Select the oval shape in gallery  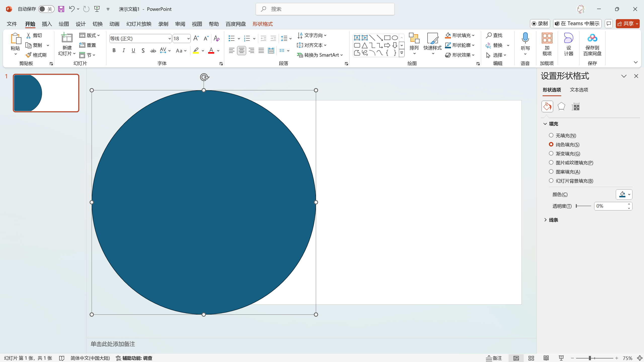[x=395, y=38]
